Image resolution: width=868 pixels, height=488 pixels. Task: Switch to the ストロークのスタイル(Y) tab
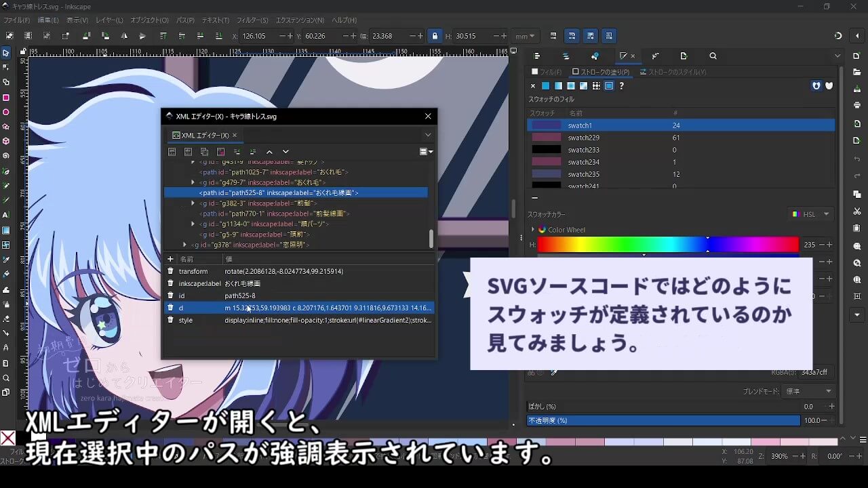(673, 72)
